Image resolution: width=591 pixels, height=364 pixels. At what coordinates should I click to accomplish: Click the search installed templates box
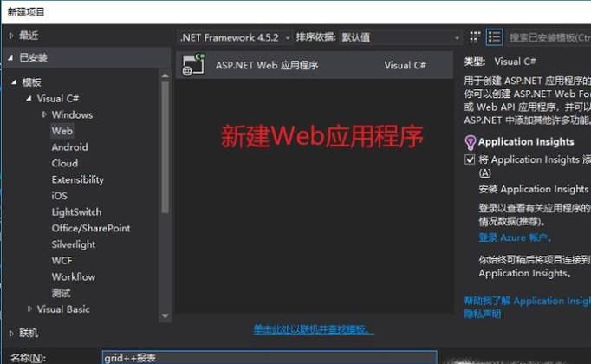tap(548, 37)
